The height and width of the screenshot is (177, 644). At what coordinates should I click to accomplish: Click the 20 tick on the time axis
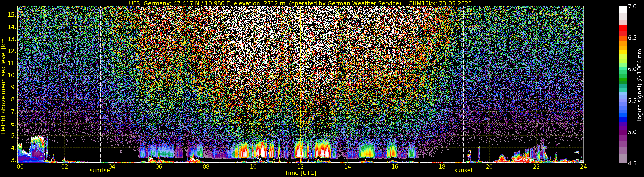489,166
